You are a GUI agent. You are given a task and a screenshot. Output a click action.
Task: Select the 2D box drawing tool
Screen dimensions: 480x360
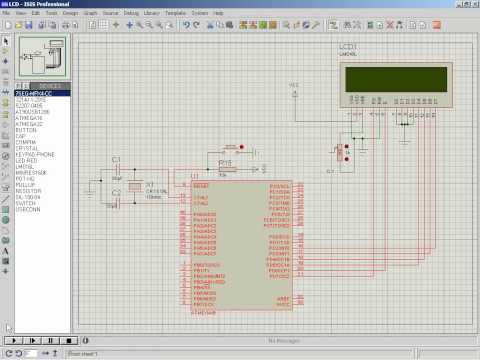pos(5,210)
